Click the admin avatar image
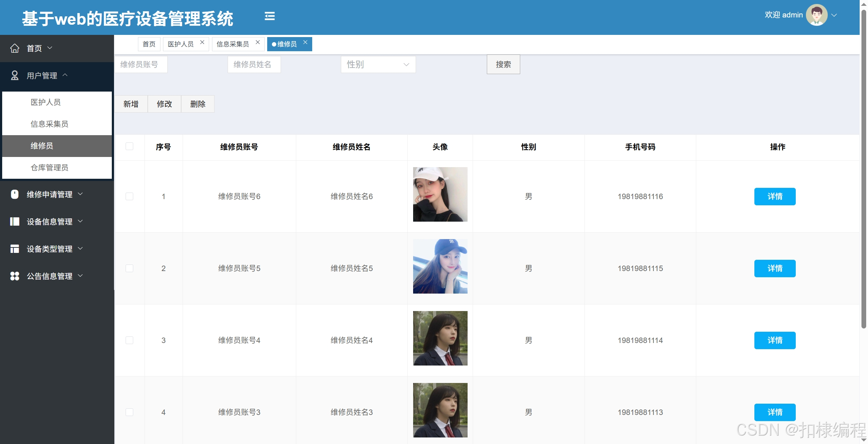The height and width of the screenshot is (444, 868). pyautogui.click(x=816, y=15)
